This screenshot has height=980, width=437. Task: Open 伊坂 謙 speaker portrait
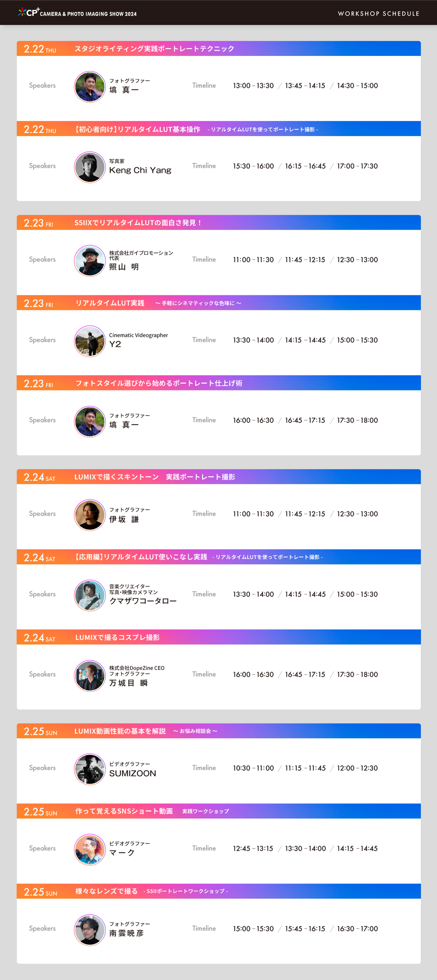(89, 515)
